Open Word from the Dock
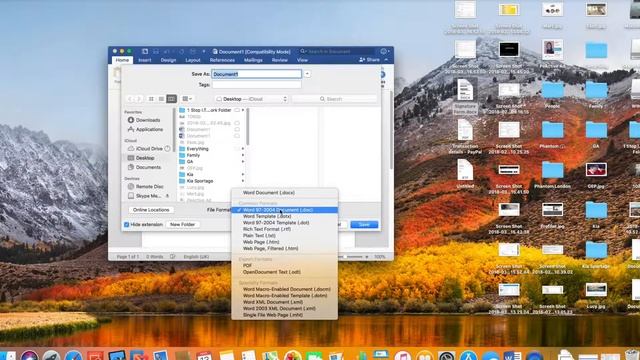The width and height of the screenshot is (640, 360). pyautogui.click(x=512, y=355)
